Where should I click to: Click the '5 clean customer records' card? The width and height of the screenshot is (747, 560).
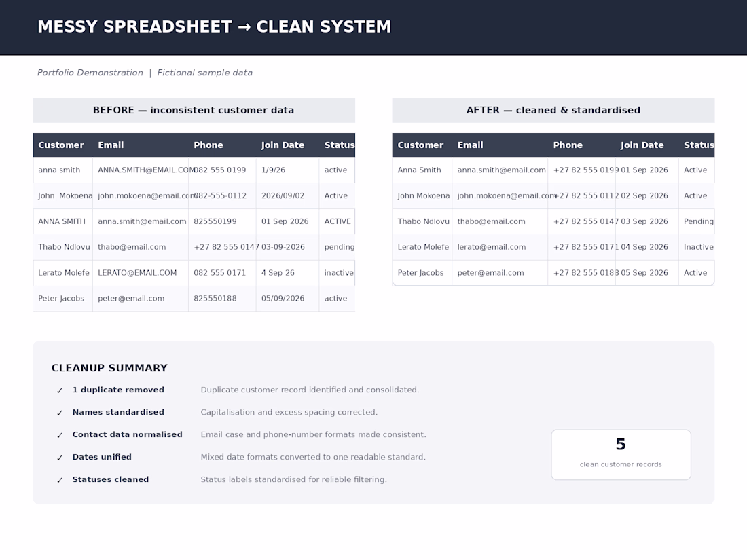pos(621,455)
